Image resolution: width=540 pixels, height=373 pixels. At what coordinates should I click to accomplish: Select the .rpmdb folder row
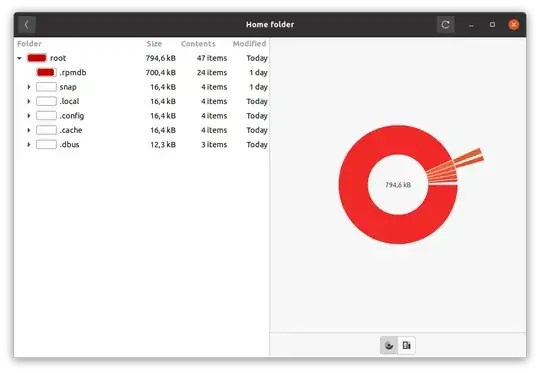tap(142, 73)
